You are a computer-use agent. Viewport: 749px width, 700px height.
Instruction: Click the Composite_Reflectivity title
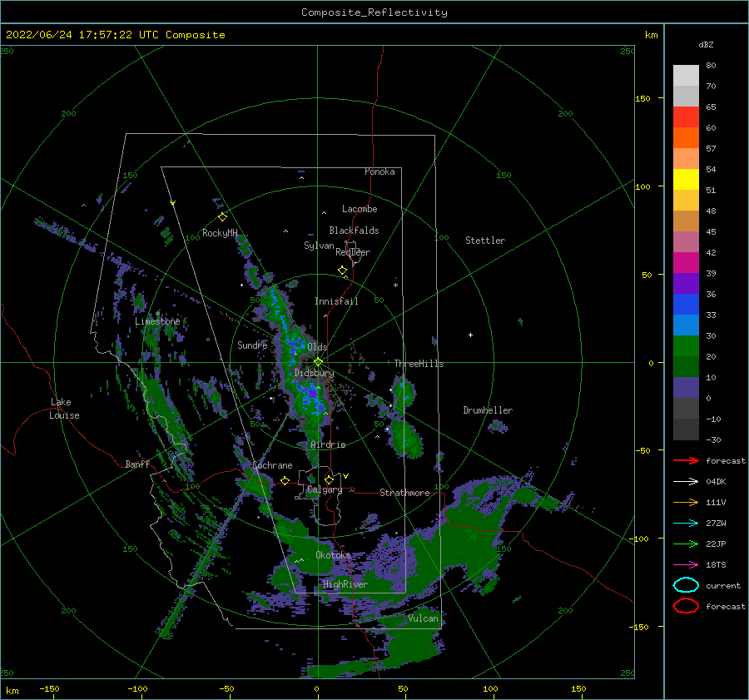pyautogui.click(x=374, y=12)
